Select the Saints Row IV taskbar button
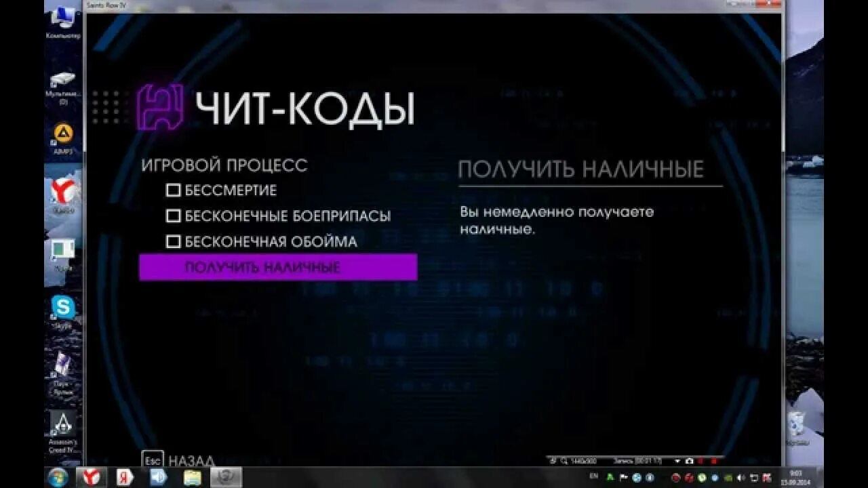Viewport: 868px width, 488px height. pyautogui.click(x=226, y=477)
